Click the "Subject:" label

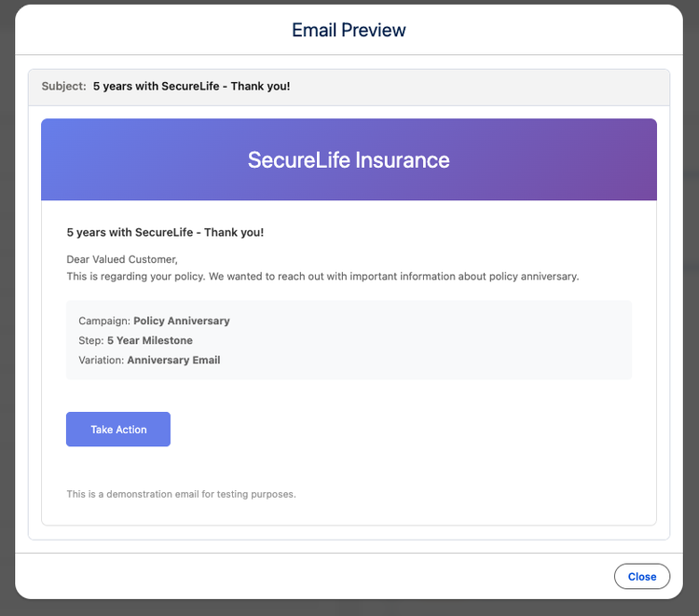point(63,87)
